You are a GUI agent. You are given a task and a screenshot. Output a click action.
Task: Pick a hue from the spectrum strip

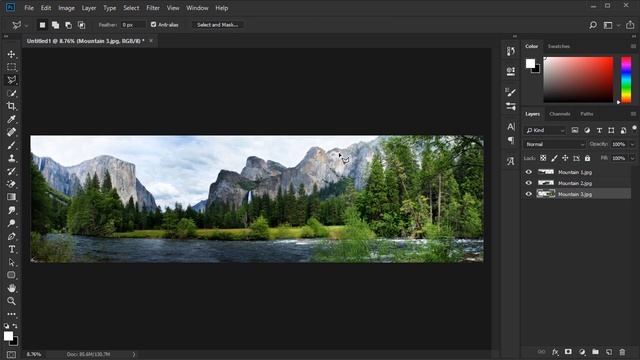coord(626,80)
